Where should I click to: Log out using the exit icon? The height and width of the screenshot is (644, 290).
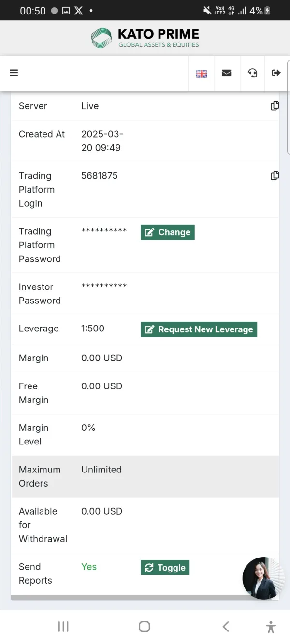276,73
